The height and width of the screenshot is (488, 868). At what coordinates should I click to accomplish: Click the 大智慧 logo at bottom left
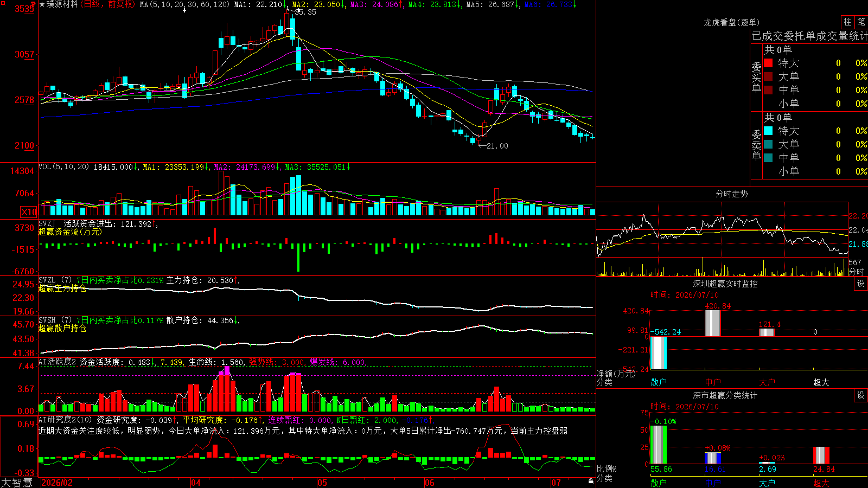coord(17,483)
